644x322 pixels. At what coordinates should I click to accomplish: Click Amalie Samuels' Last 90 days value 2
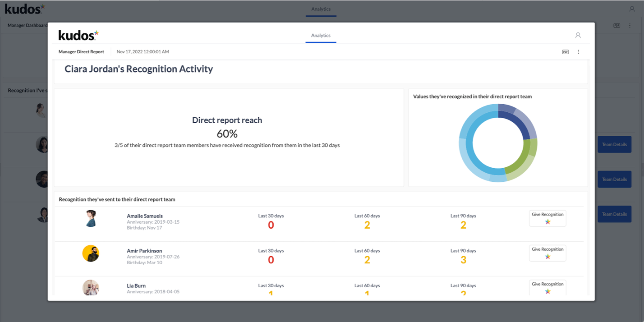click(463, 225)
